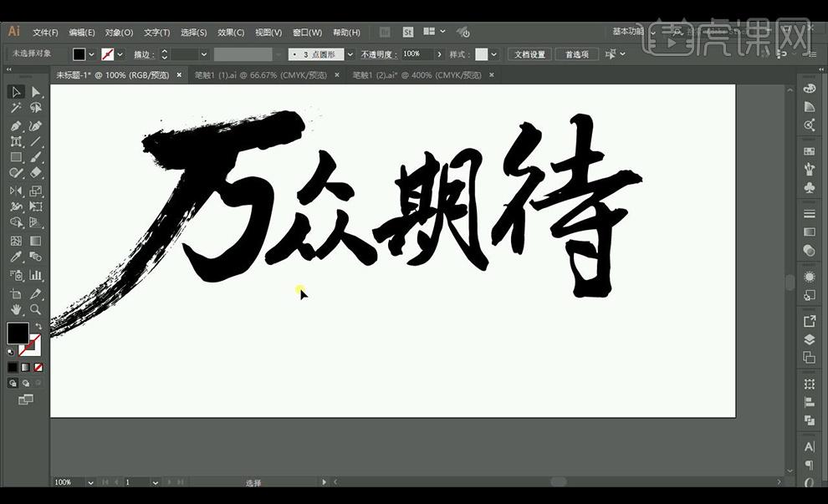
Task: Select the Hand tool
Action: 16,309
